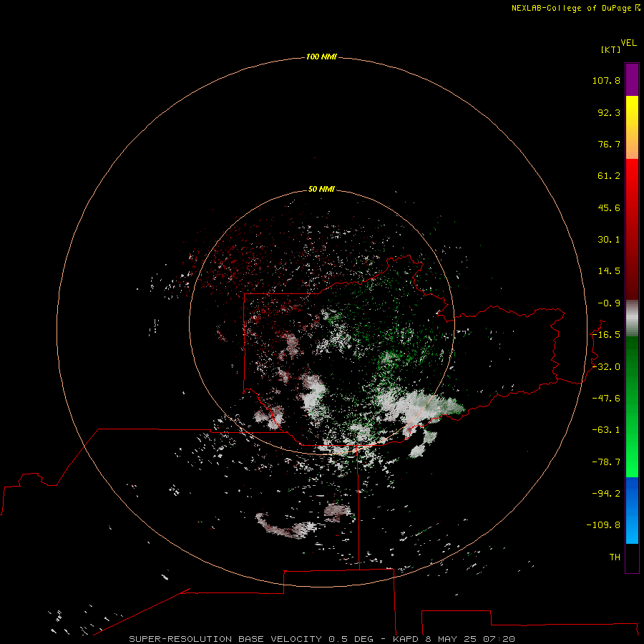
Task: Click the -94.2 velocity scale value
Action: 606,494
